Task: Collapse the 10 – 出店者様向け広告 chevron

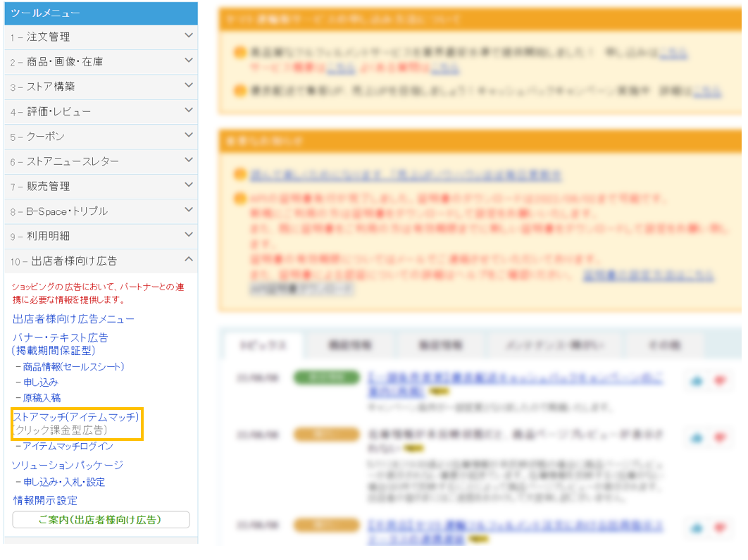Action: [x=189, y=259]
